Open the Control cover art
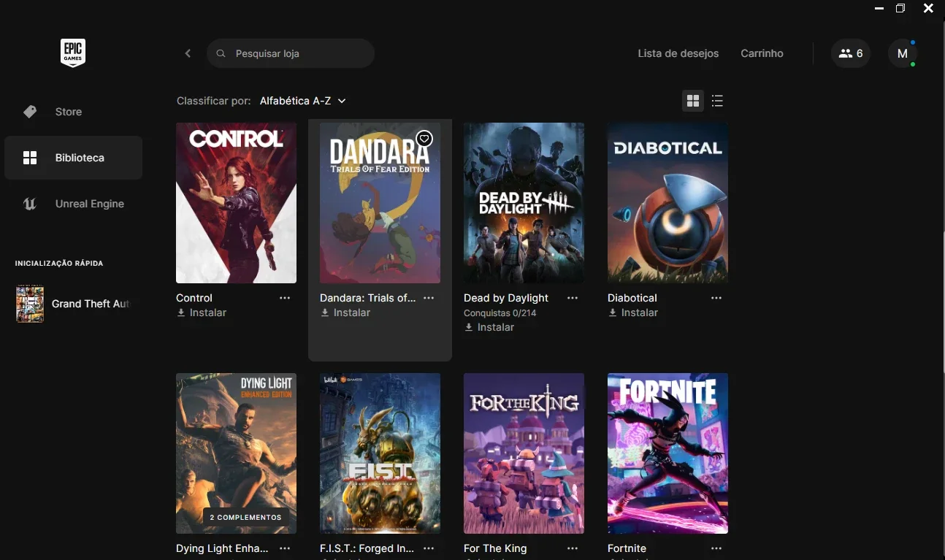945x560 pixels. pos(236,203)
